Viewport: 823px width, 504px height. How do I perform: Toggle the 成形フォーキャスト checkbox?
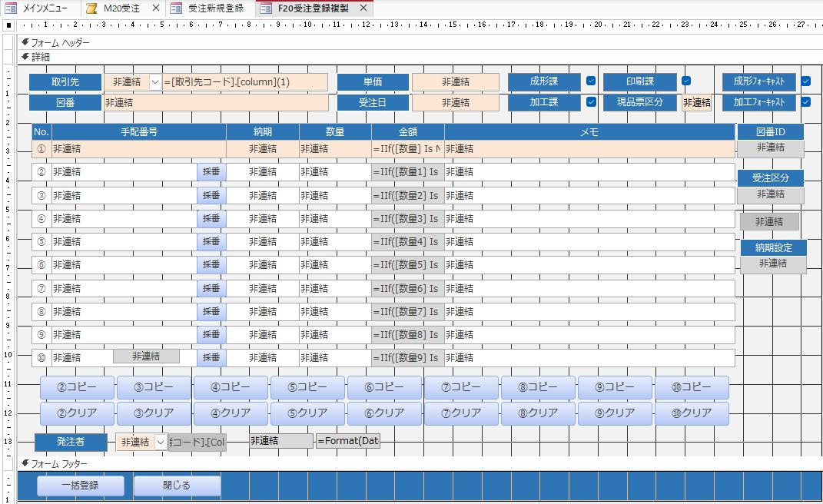pyautogui.click(x=806, y=81)
